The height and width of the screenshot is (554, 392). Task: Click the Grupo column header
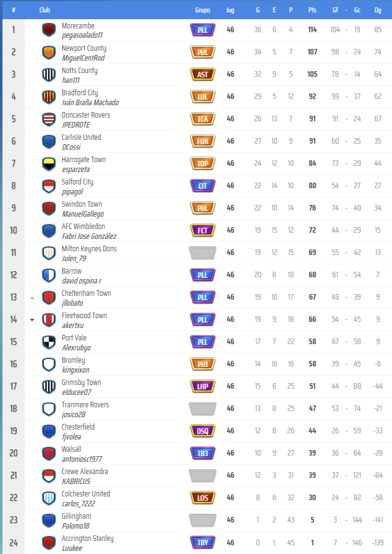(x=202, y=10)
